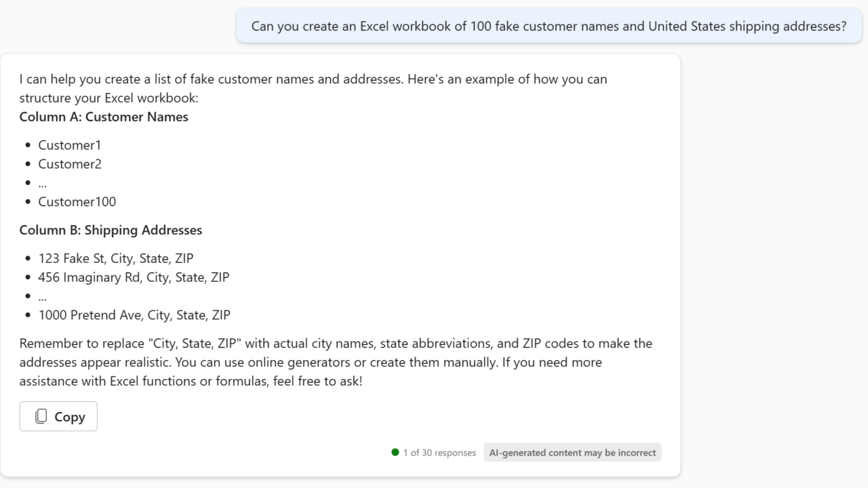The width and height of the screenshot is (868, 488).
Task: Click the clipboard icon inside Copy button
Action: point(41,417)
